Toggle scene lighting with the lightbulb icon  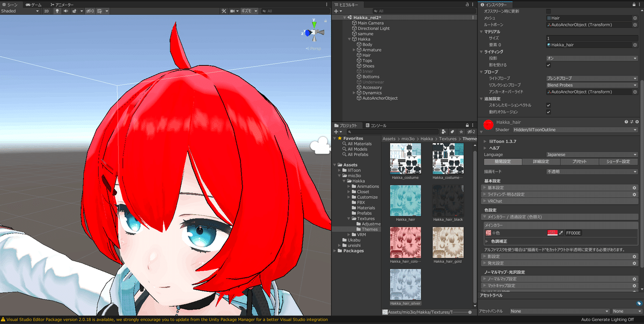coord(57,11)
